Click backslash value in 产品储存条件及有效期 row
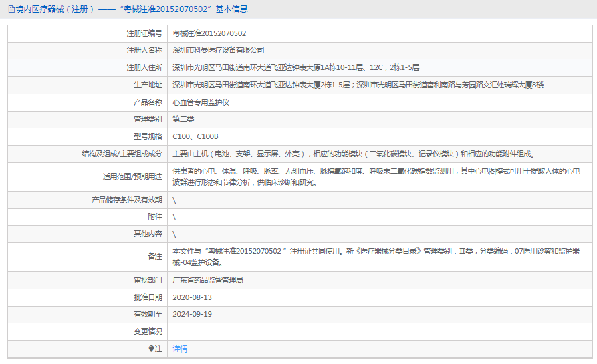Image resolution: width=597 pixels, height=364 pixels. (x=174, y=200)
